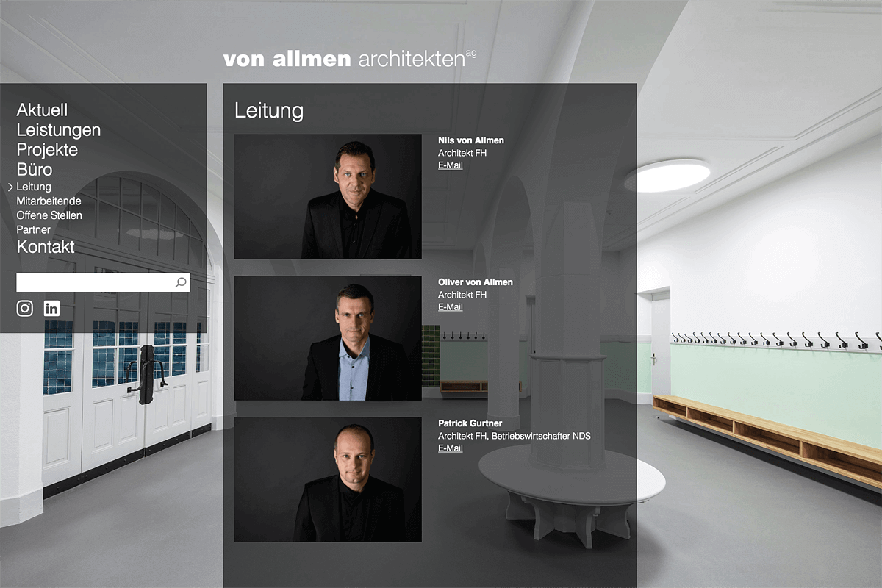The image size is (882, 588).
Task: View the Offene Stellen page
Action: point(49,215)
